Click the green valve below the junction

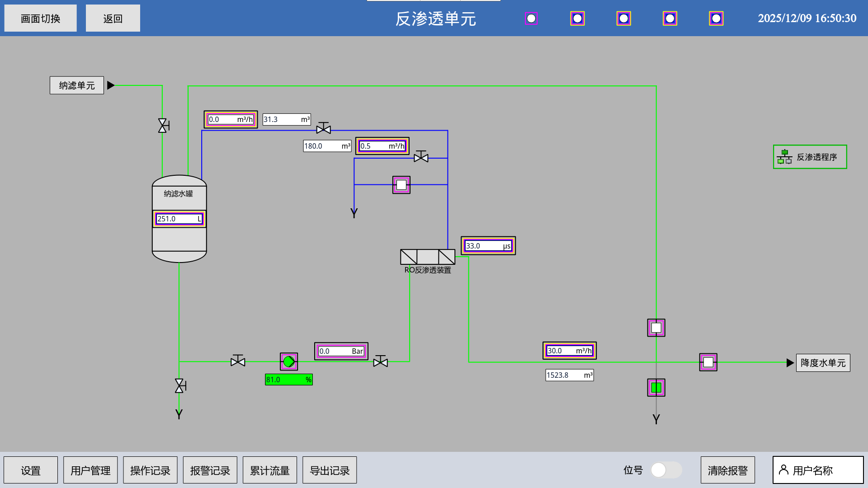(656, 388)
